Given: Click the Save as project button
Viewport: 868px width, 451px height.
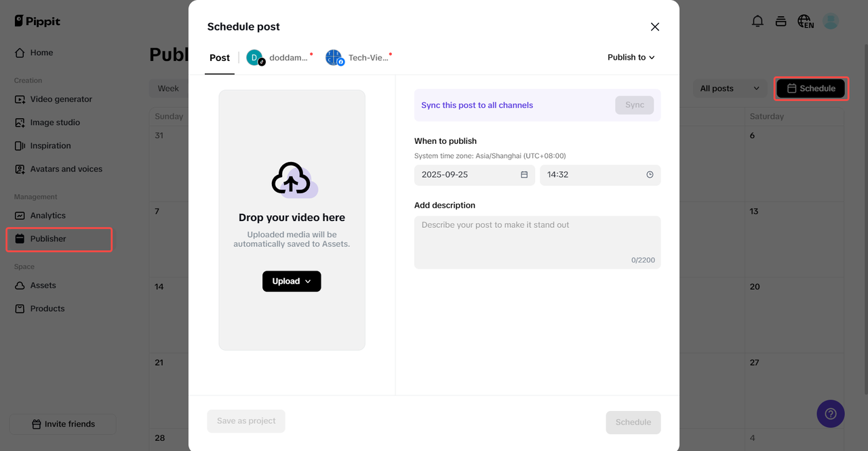Looking at the screenshot, I should (245, 420).
